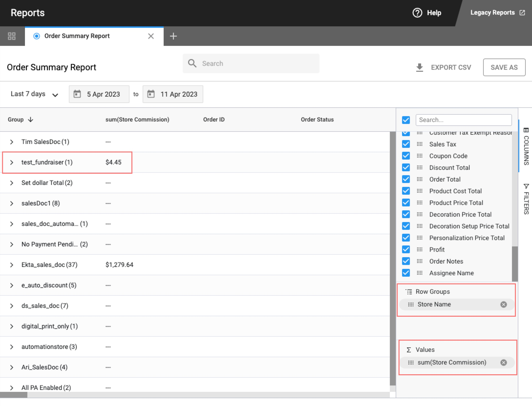Sort by Order Status column header
The image size is (532, 406).
317,120
